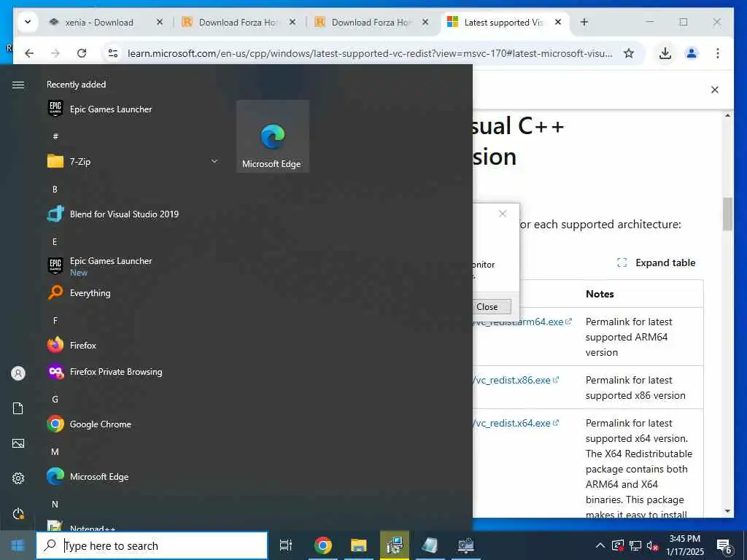Launch the Everything search app
This screenshot has height=560, width=747.
point(79,293)
